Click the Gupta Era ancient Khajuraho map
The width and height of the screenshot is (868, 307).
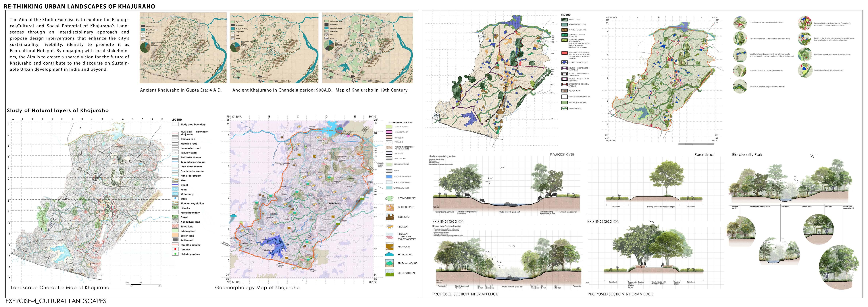183,48
